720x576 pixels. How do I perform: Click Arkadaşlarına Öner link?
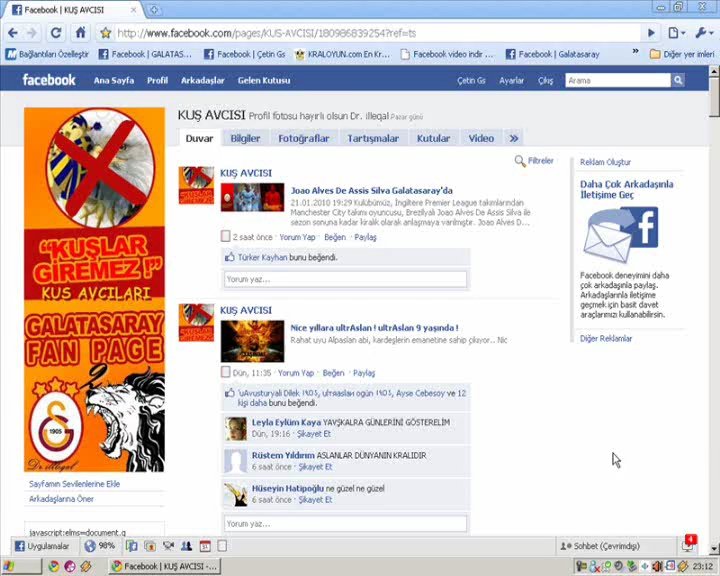(62, 499)
